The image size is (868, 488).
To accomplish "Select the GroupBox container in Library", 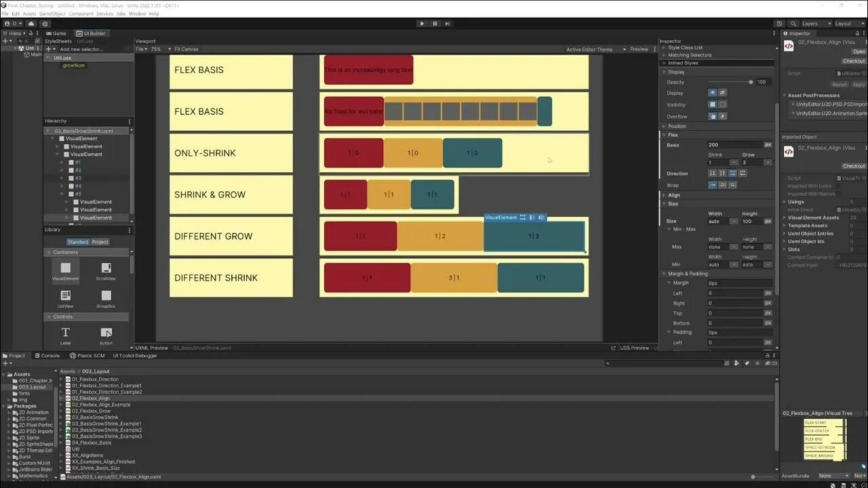I will point(106,299).
